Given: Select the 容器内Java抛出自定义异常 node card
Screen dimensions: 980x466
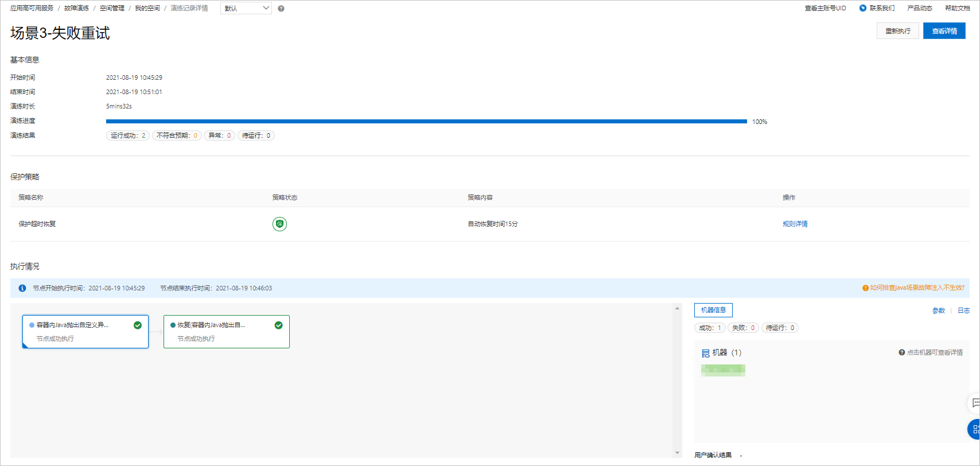Looking at the screenshot, I should point(85,332).
